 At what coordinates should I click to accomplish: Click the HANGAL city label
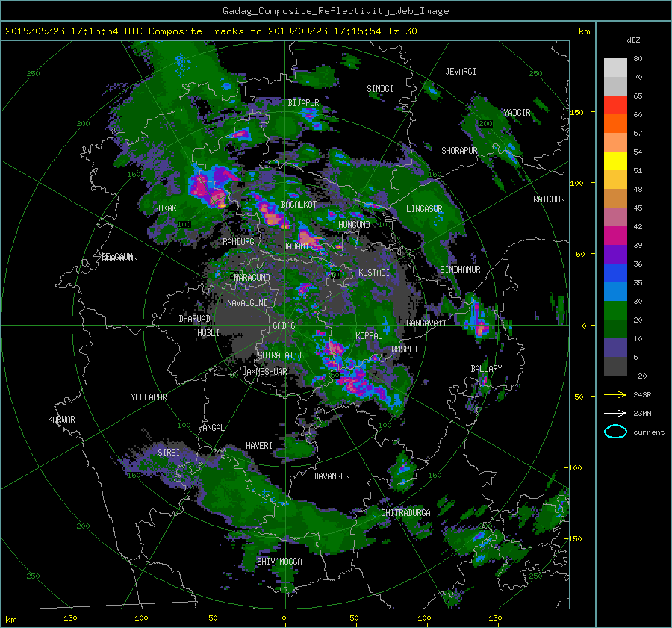coord(211,427)
